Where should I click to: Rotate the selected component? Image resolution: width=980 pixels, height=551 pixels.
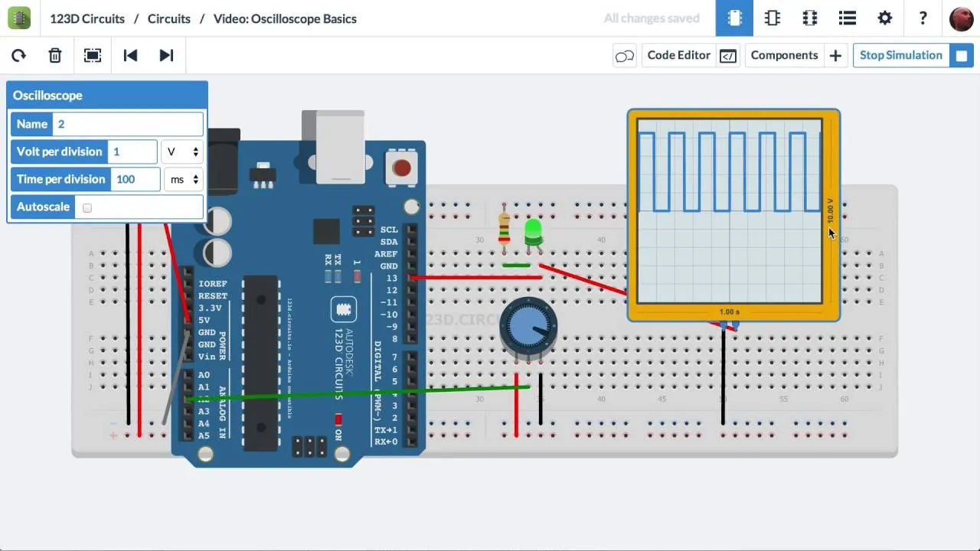18,55
